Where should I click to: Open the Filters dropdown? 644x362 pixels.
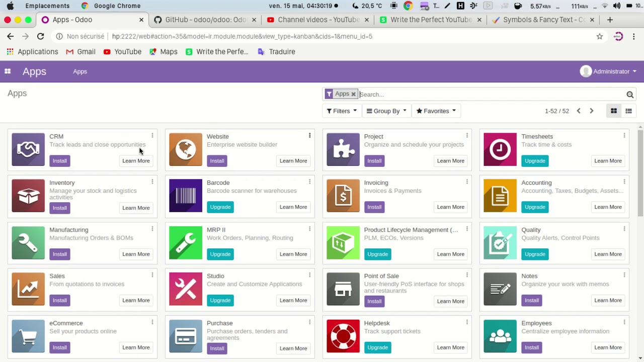[x=342, y=111]
